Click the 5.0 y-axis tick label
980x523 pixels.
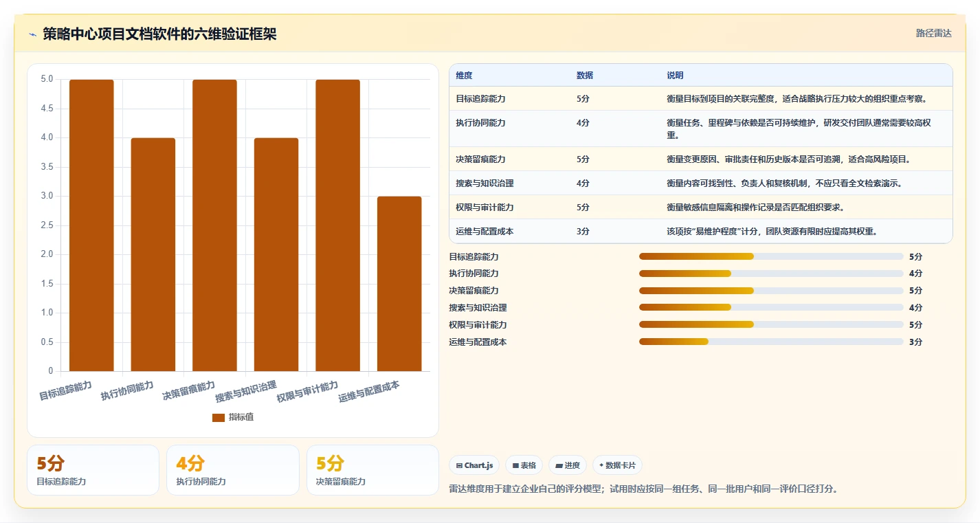(47, 79)
